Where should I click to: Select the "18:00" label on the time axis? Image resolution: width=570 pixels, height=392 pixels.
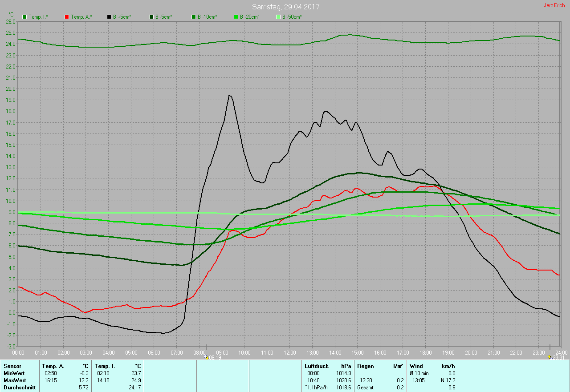point(425,352)
